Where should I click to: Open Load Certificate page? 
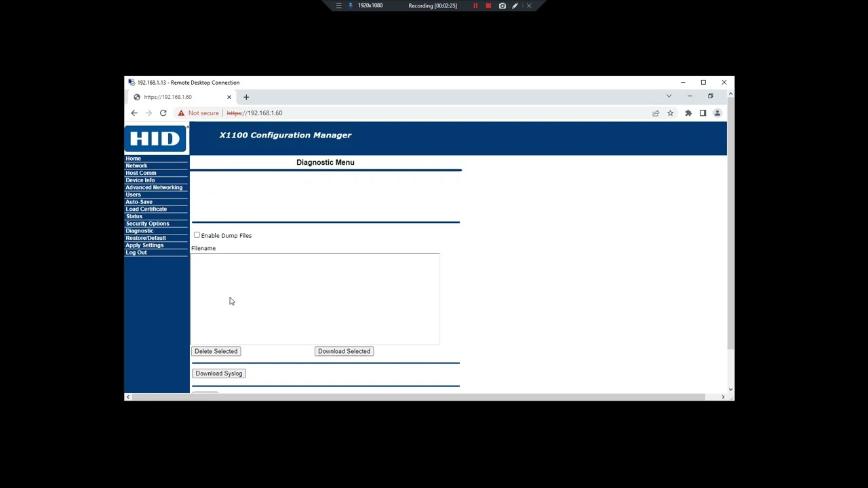coord(146,209)
